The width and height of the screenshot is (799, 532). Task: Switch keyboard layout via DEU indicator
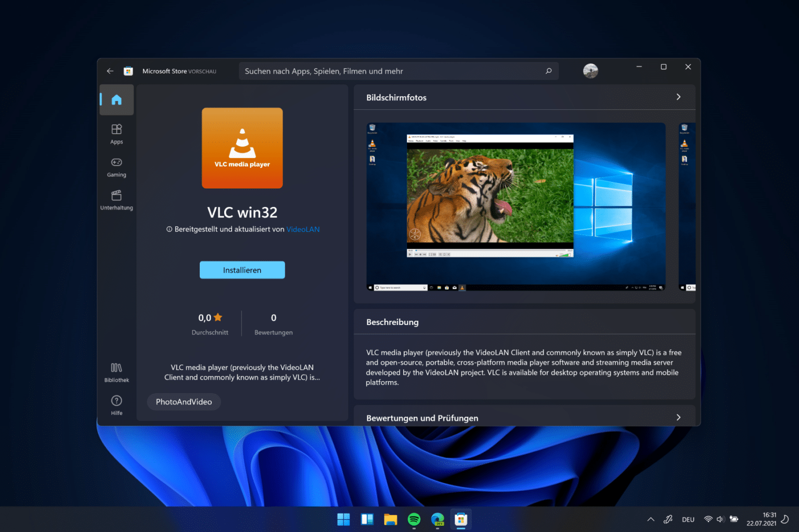(x=688, y=519)
